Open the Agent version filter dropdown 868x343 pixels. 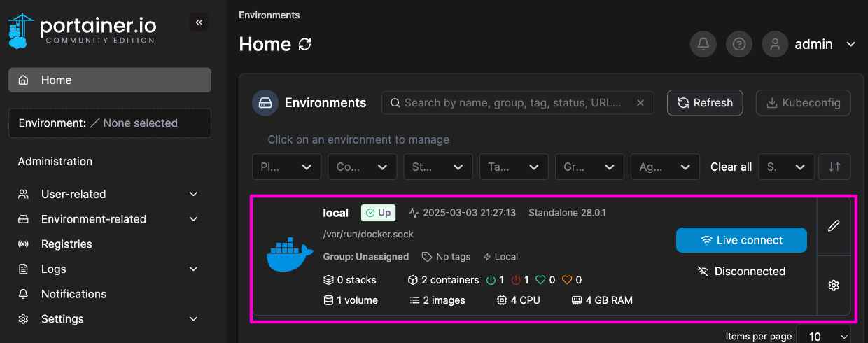[x=665, y=167]
